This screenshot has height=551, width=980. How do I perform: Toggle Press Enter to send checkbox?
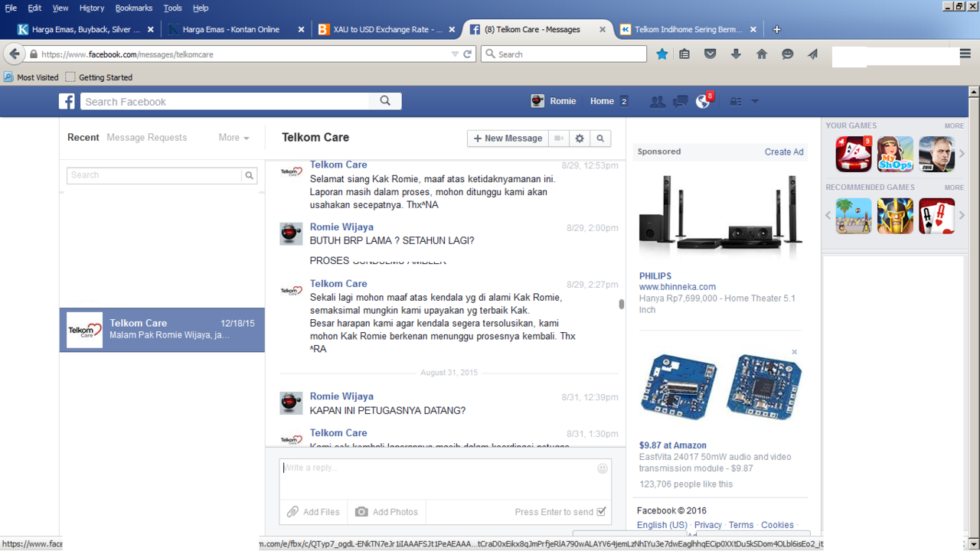click(x=601, y=512)
